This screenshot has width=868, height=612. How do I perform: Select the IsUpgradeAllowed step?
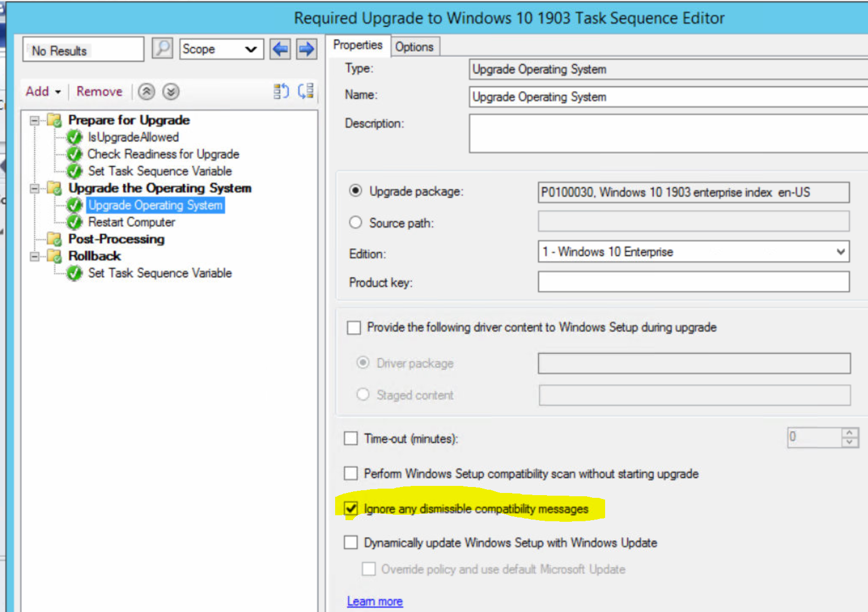click(x=133, y=137)
